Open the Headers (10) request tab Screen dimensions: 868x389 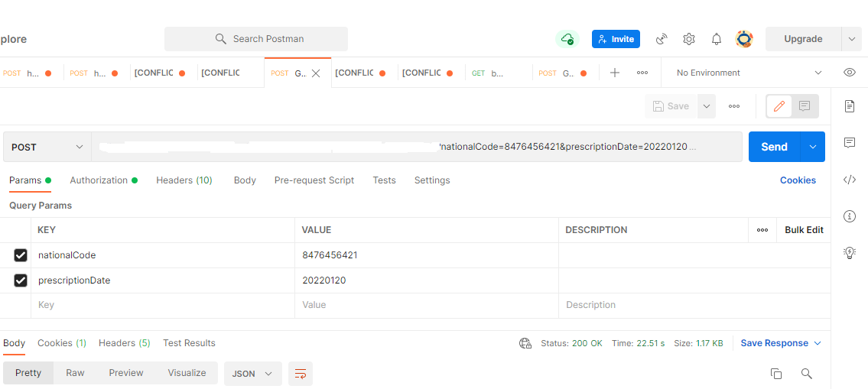[184, 180]
